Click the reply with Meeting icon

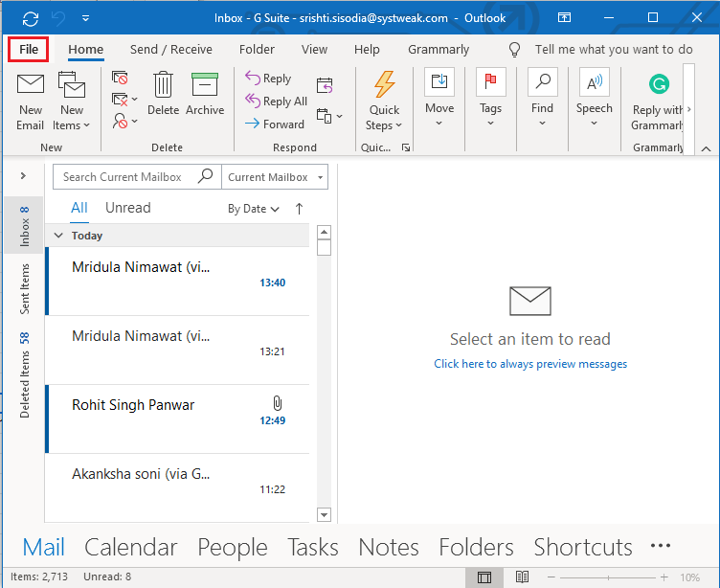click(x=325, y=85)
